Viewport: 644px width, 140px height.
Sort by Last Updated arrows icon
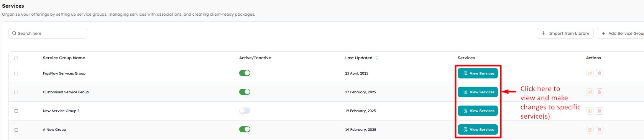pos(377,58)
